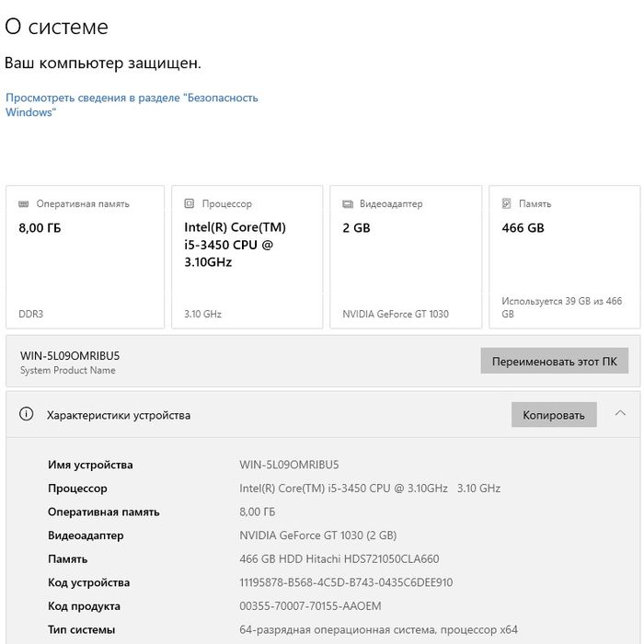The width and height of the screenshot is (644, 644).
Task: Click the 2 GB video adapter value
Action: click(357, 227)
